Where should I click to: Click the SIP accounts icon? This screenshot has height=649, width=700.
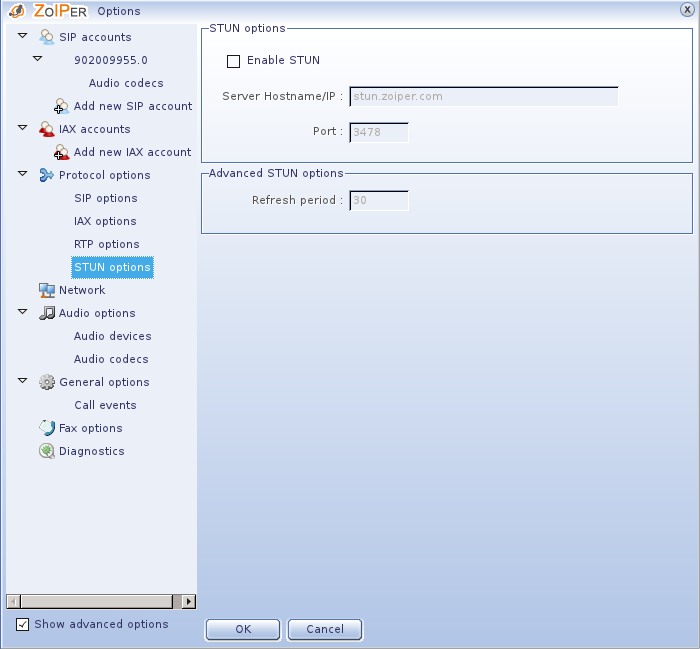click(x=47, y=37)
